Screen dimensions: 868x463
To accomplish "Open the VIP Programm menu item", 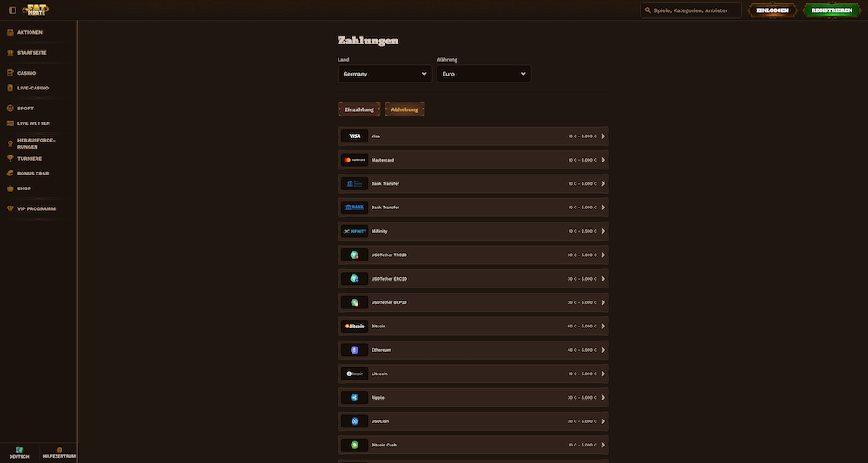I will pos(36,208).
